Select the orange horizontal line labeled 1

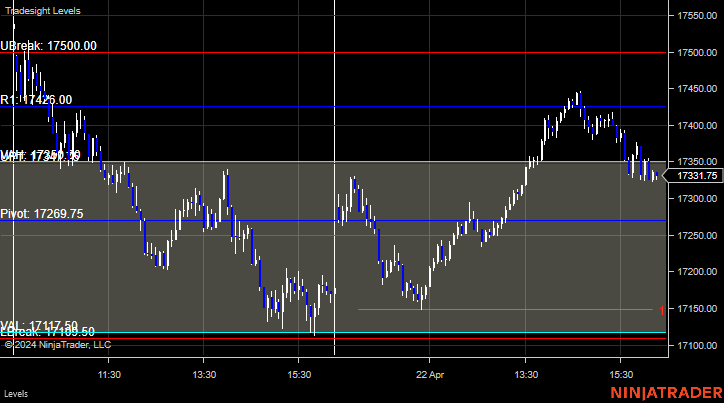tap(505, 309)
